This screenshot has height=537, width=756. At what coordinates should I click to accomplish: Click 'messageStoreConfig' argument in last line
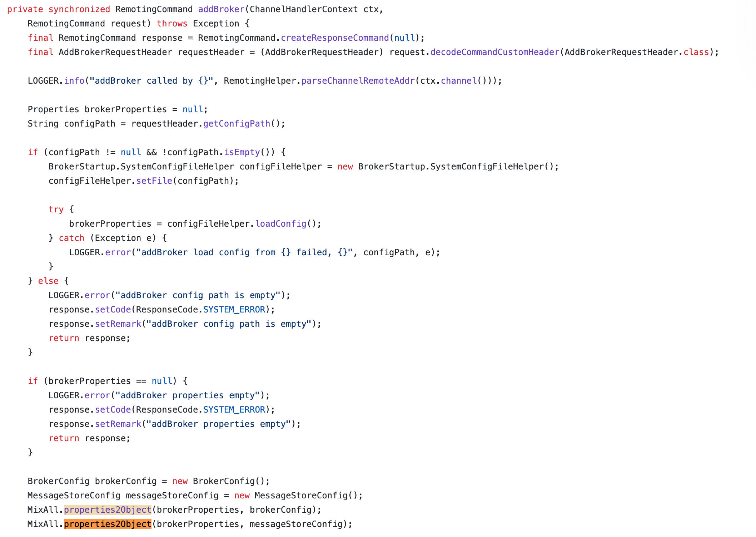coord(296,524)
